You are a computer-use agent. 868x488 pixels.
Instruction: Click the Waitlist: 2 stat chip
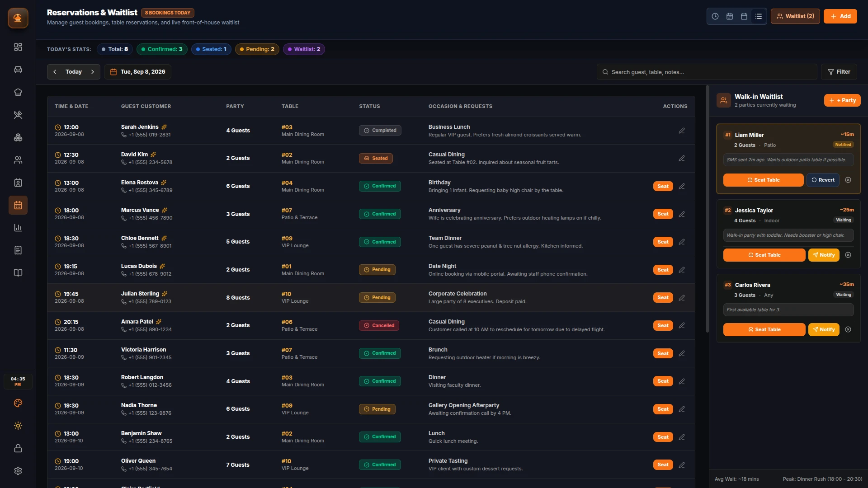coord(304,49)
